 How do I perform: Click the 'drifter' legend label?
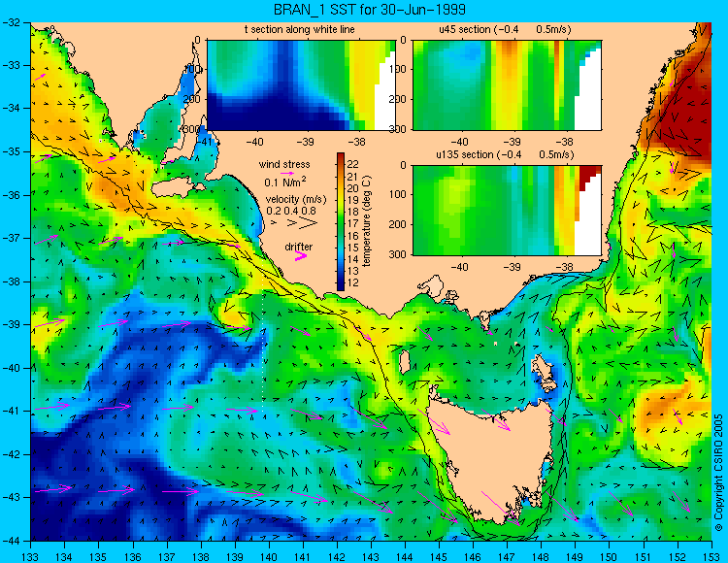coord(299,247)
